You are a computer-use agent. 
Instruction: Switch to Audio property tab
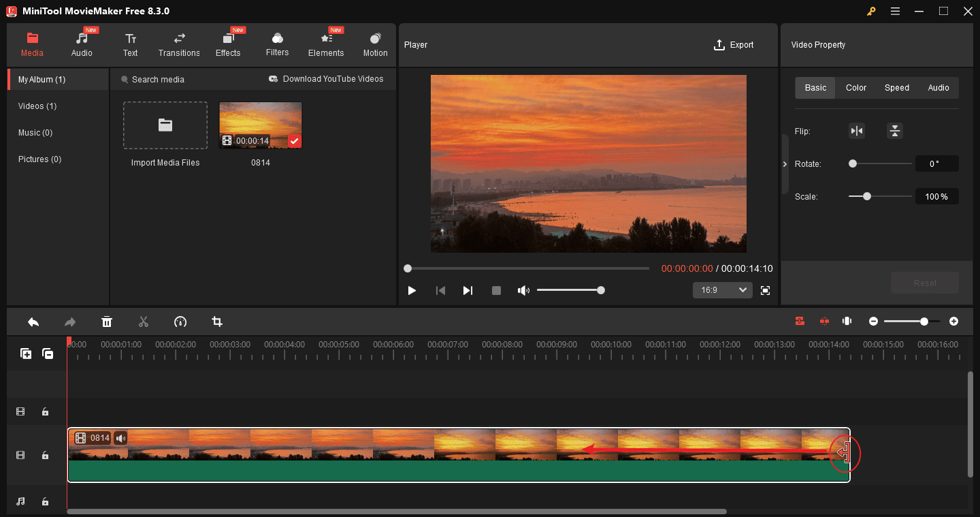coord(938,88)
